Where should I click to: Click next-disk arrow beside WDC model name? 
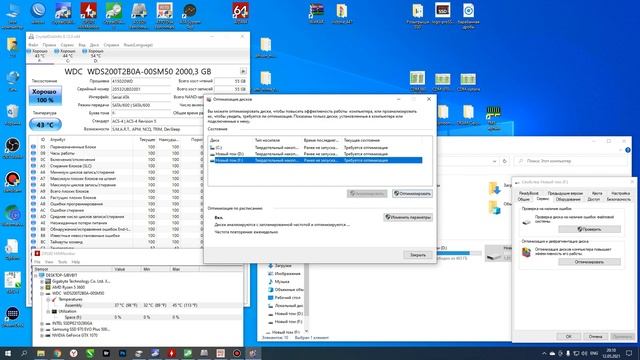[243, 71]
